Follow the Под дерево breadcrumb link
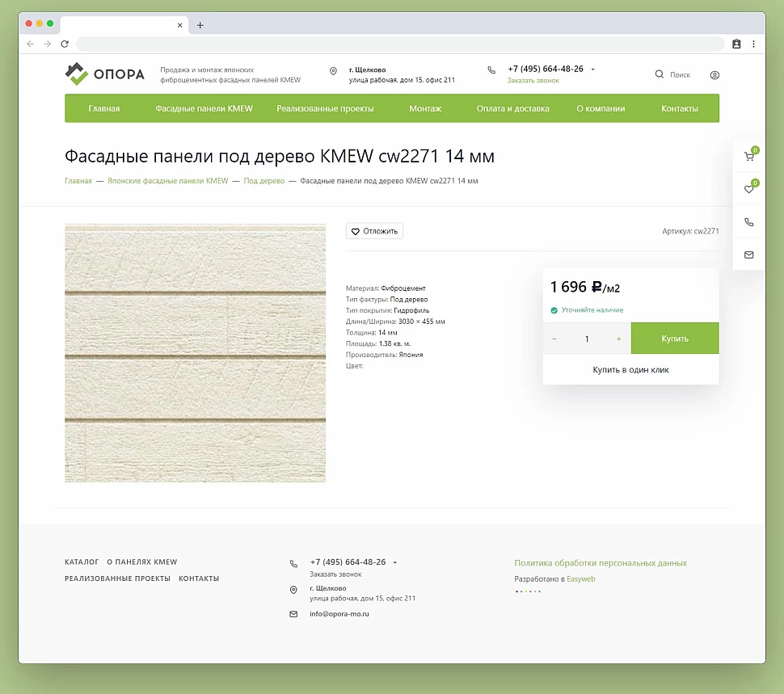The width and height of the screenshot is (784, 694). point(264,181)
